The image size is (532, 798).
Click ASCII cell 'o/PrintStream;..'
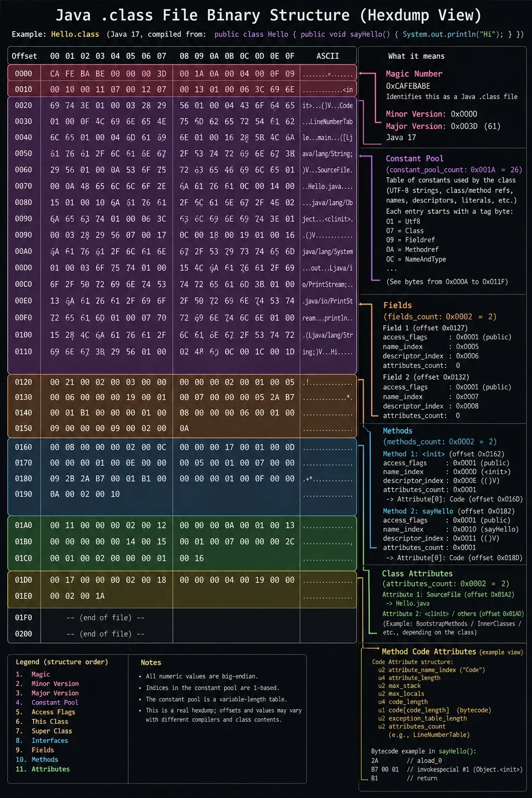click(327, 285)
